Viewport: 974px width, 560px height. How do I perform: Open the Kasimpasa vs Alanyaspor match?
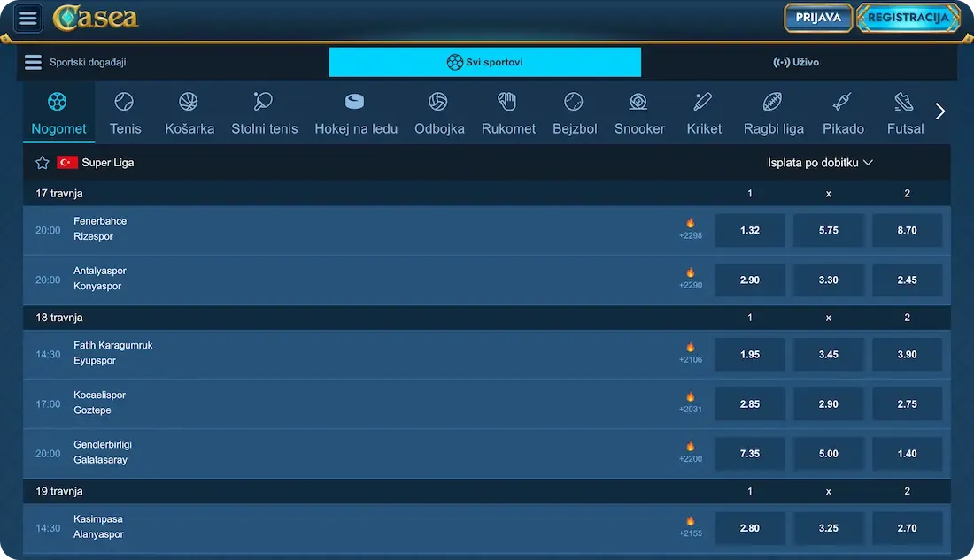click(x=98, y=527)
